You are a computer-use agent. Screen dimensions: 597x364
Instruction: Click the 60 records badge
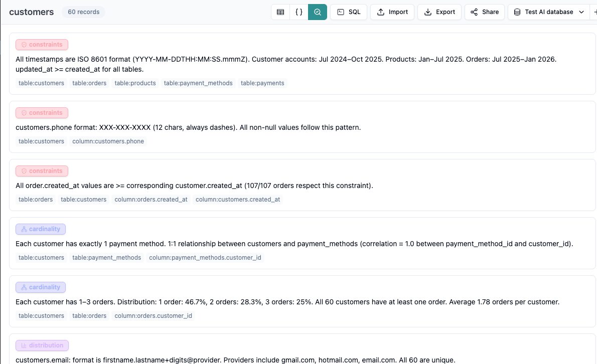click(x=84, y=12)
